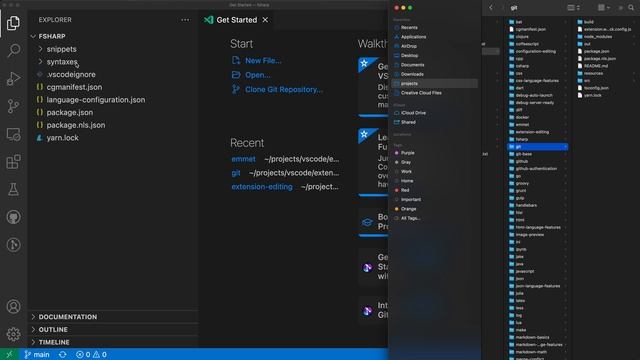Select Creative Cloud Files in Finder
Image resolution: width=640 pixels, height=360 pixels.
point(421,93)
